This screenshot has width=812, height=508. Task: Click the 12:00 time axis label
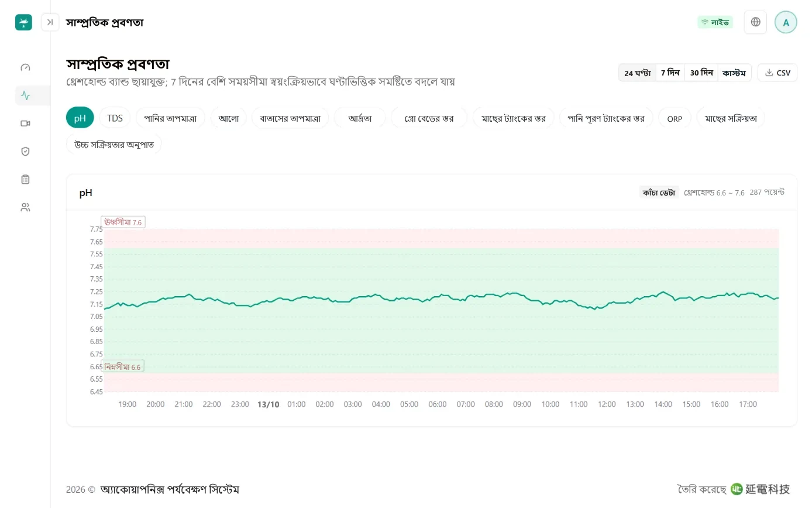click(607, 404)
